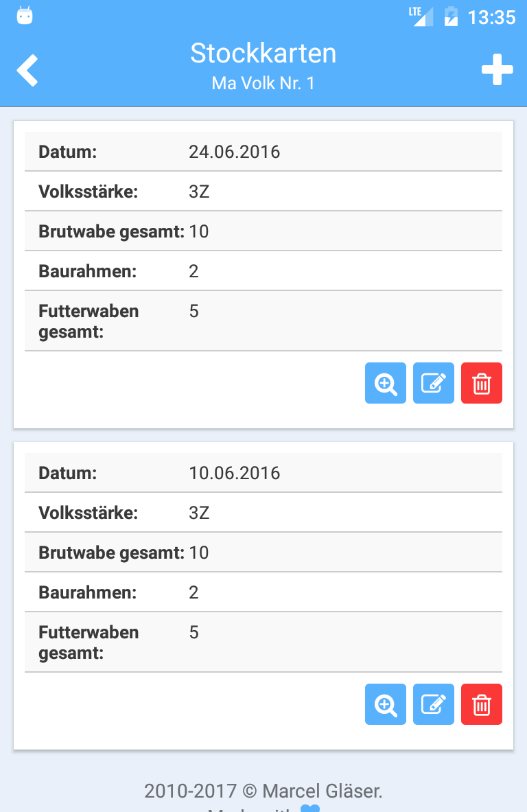Tap the back arrow in header
This screenshot has height=812, width=527.
[x=27, y=70]
